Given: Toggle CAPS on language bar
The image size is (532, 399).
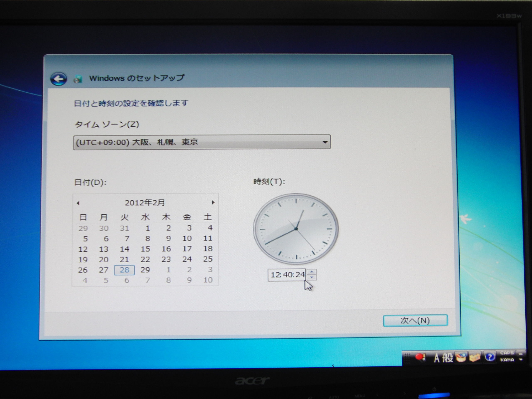Looking at the screenshot, I should coord(507,353).
